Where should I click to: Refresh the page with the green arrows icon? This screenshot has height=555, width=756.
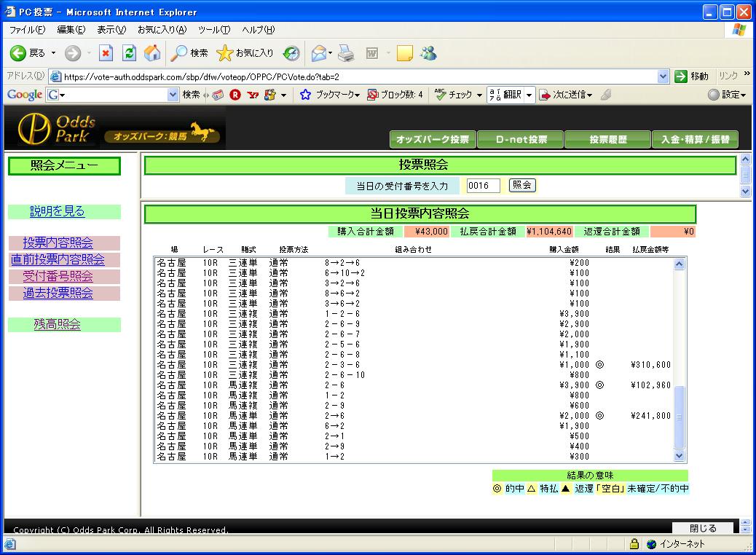pos(129,53)
